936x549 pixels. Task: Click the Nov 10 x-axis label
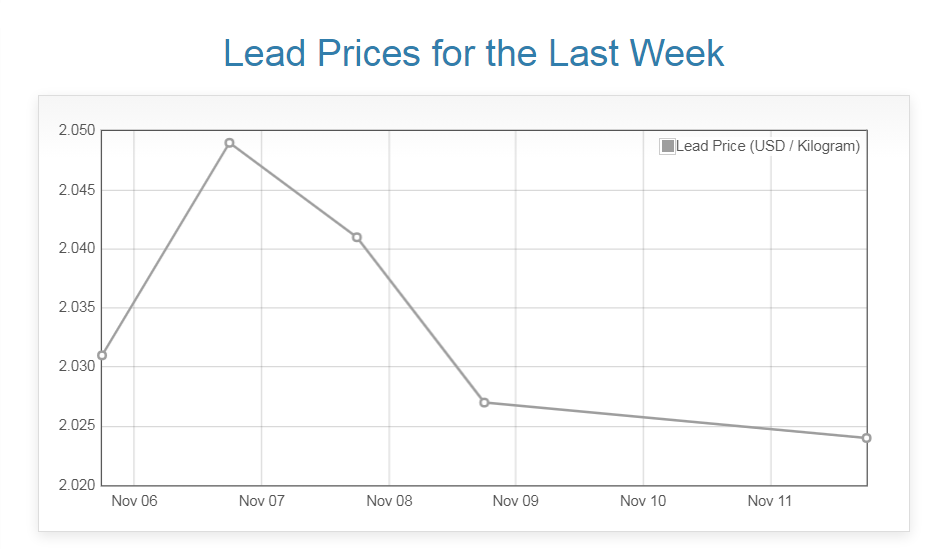(643, 501)
